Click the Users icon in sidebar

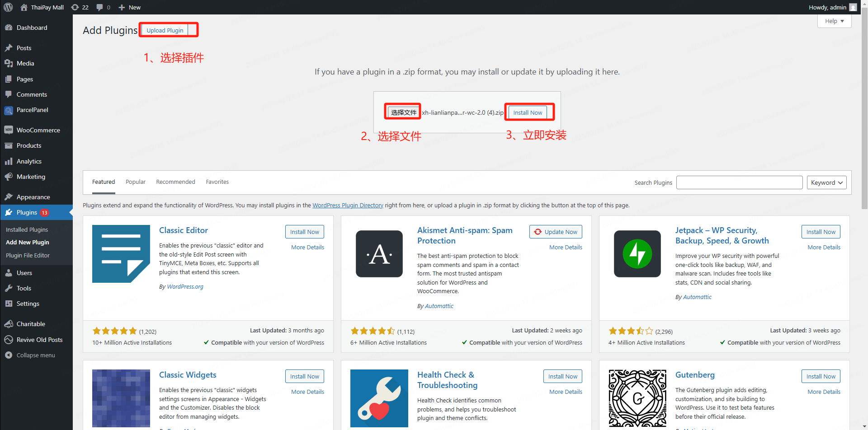pyautogui.click(x=9, y=273)
